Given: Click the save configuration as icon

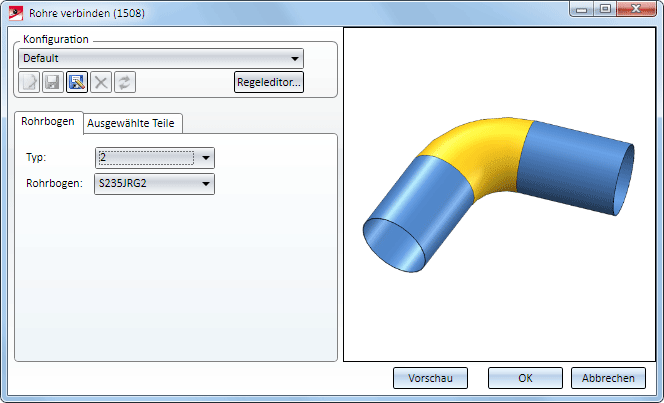Looking at the screenshot, I should [77, 82].
